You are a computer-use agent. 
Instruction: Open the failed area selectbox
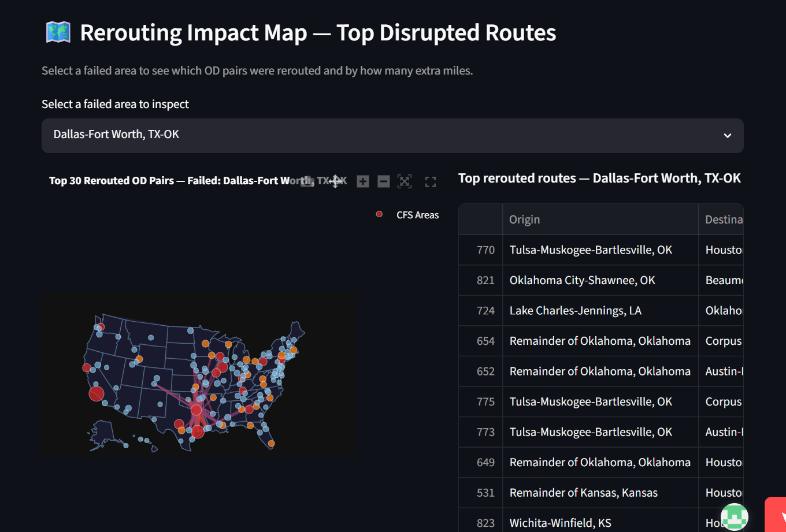(x=392, y=136)
